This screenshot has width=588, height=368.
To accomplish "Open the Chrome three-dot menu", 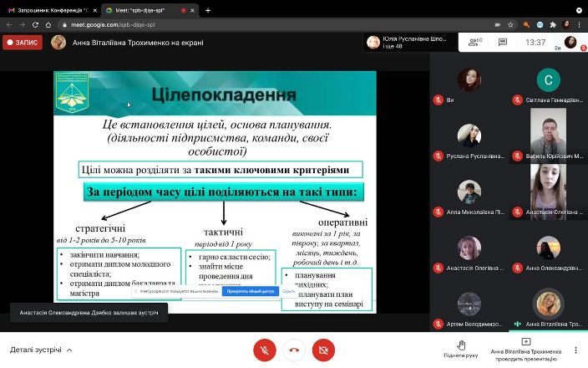I will click(x=579, y=25).
